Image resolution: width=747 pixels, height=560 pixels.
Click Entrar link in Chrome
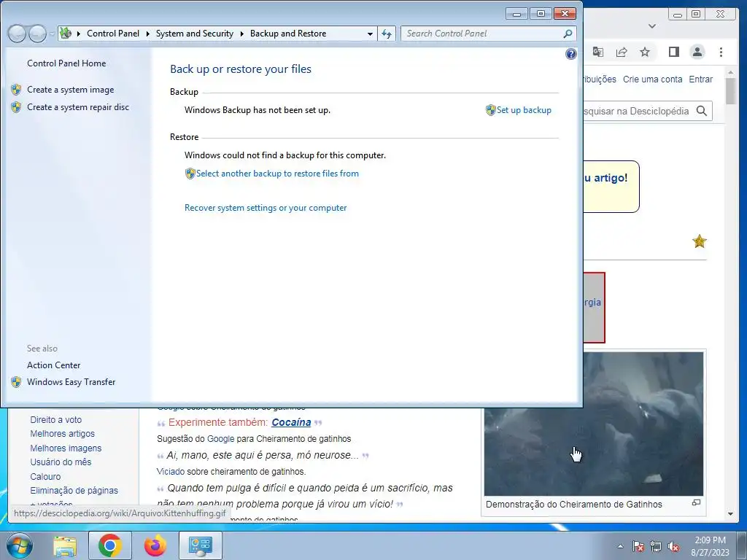point(700,79)
